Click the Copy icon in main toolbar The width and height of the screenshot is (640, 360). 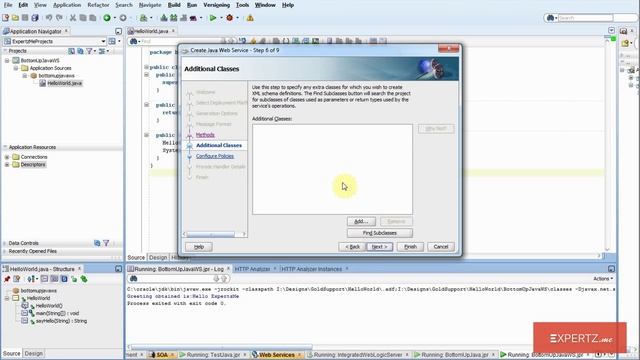(x=83, y=18)
